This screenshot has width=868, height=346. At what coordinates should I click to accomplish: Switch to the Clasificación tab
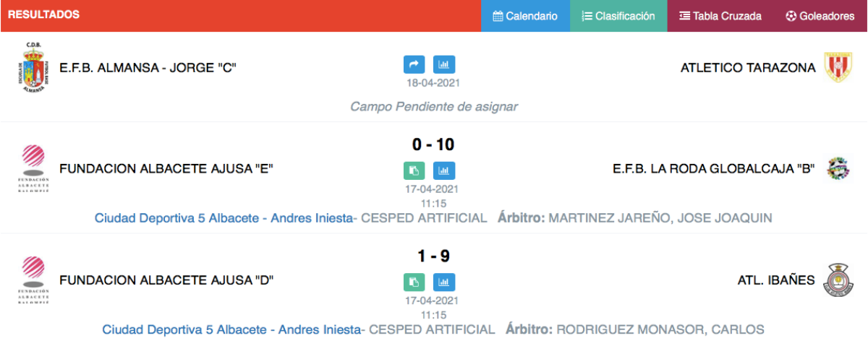[x=618, y=16]
